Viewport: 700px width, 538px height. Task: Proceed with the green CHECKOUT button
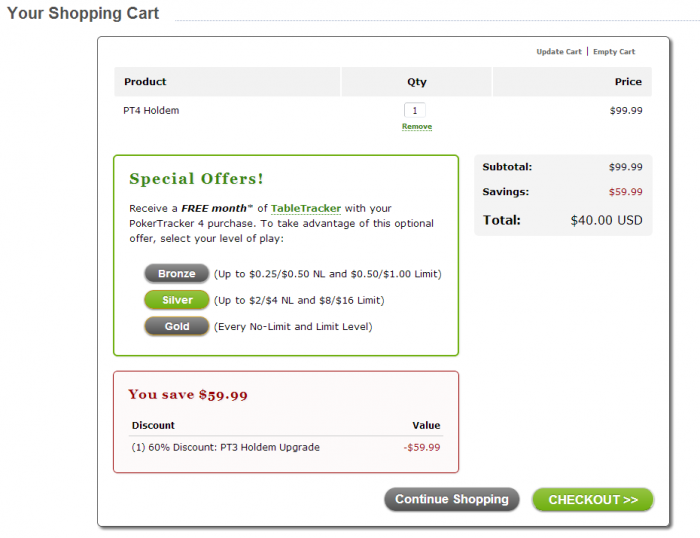tap(592, 500)
